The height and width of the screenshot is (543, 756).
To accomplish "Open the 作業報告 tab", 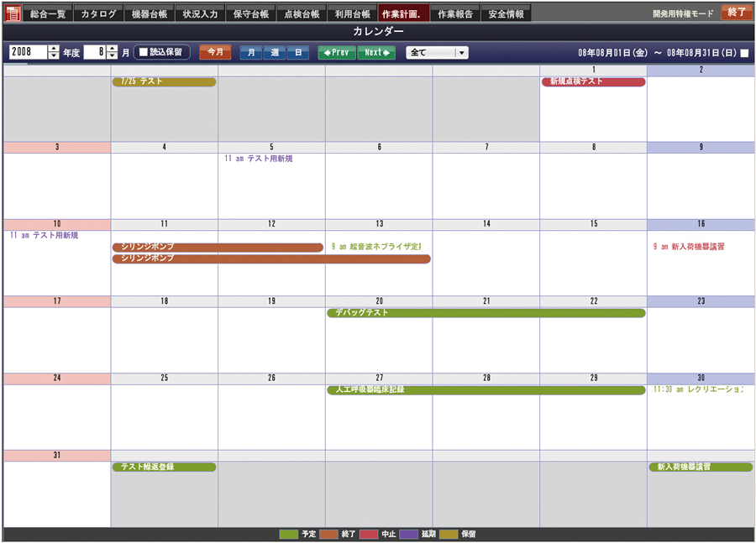I will coord(455,13).
